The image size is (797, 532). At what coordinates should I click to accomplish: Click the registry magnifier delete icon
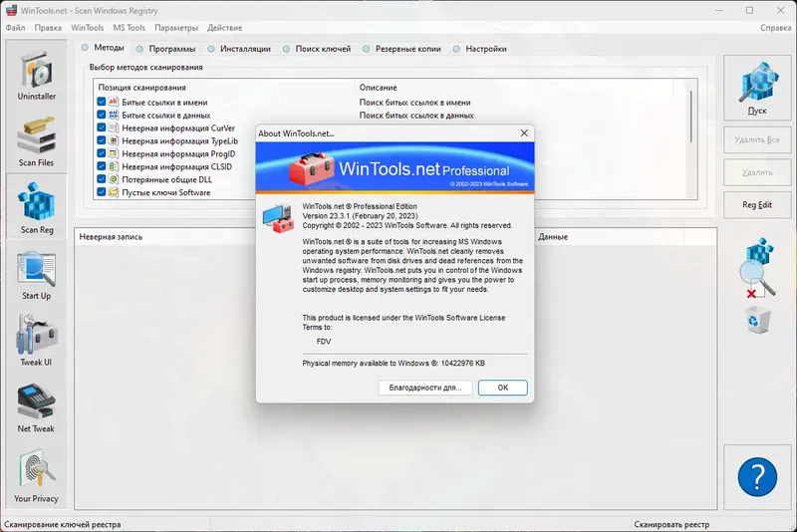(x=758, y=267)
